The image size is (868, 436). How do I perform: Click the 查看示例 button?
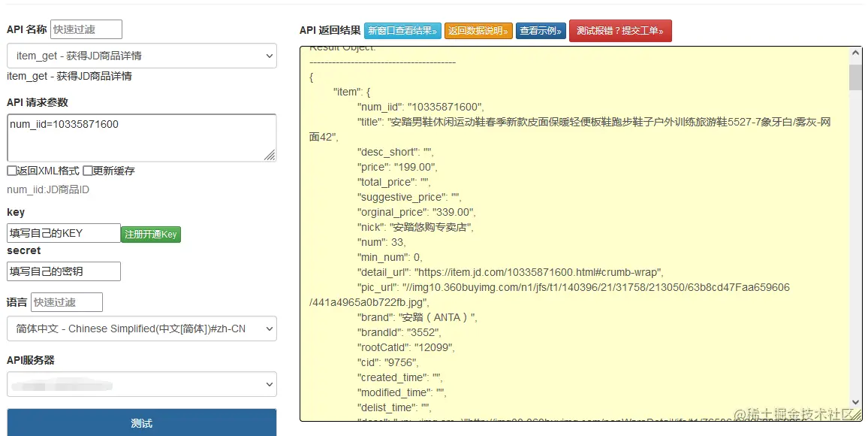[x=541, y=31]
